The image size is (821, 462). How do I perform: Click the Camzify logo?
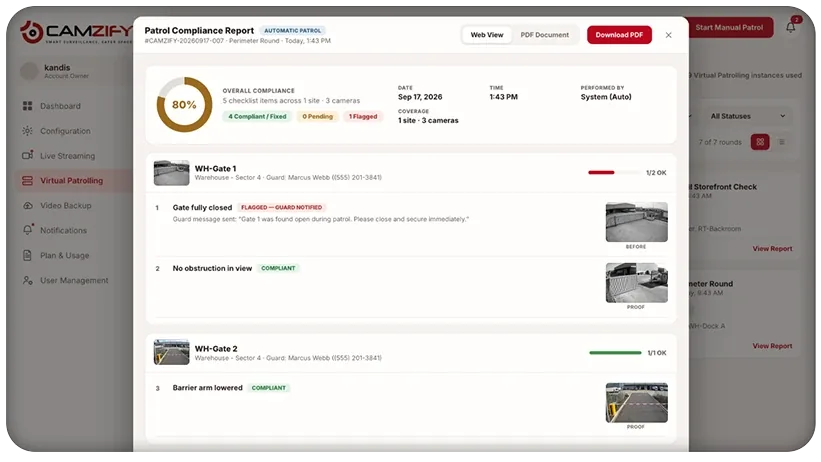(76, 32)
